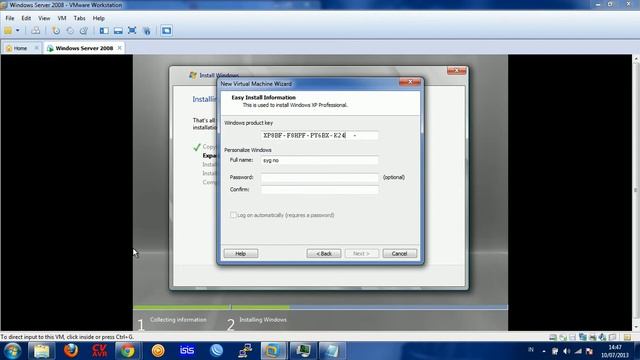This screenshot has height=360, width=640.
Task: Open the ISIS application from taskbar
Action: point(187,351)
